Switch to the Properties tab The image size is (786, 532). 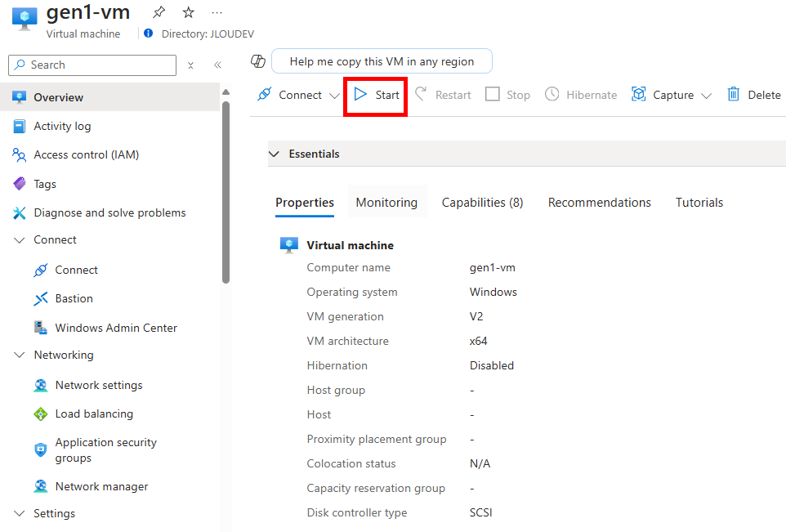305,203
